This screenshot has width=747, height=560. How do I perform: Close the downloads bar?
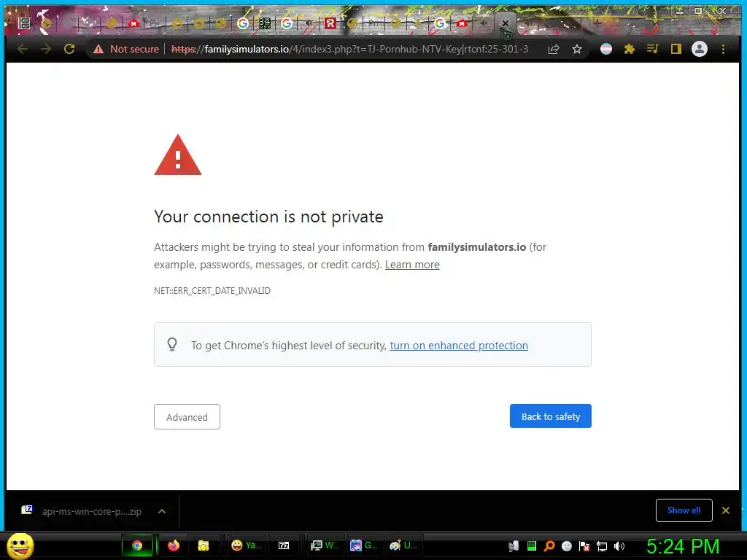click(x=726, y=510)
